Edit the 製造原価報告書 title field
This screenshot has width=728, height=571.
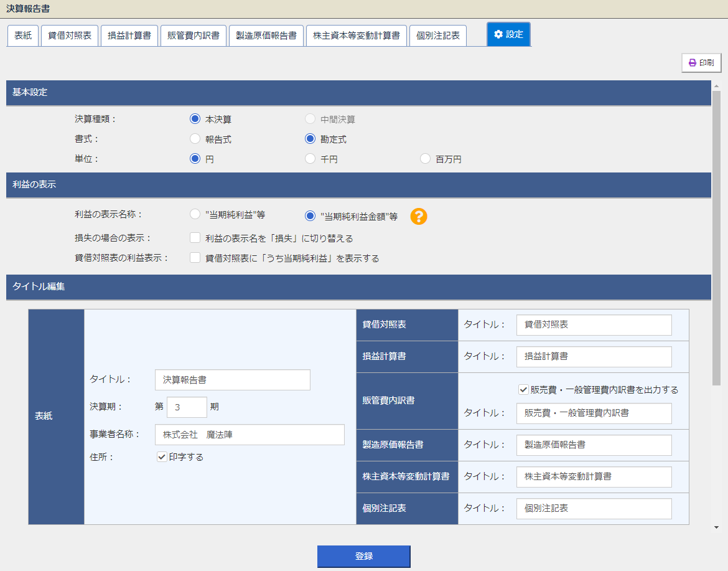tap(594, 445)
